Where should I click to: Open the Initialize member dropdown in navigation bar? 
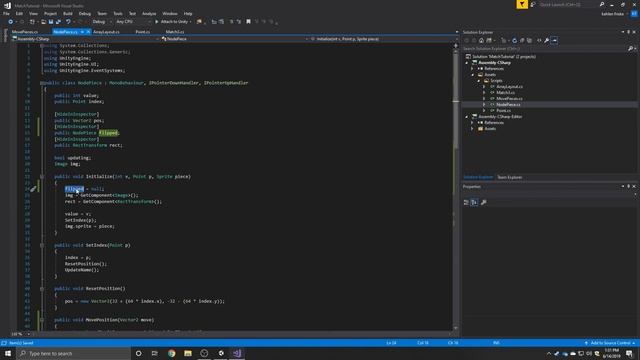382,39
